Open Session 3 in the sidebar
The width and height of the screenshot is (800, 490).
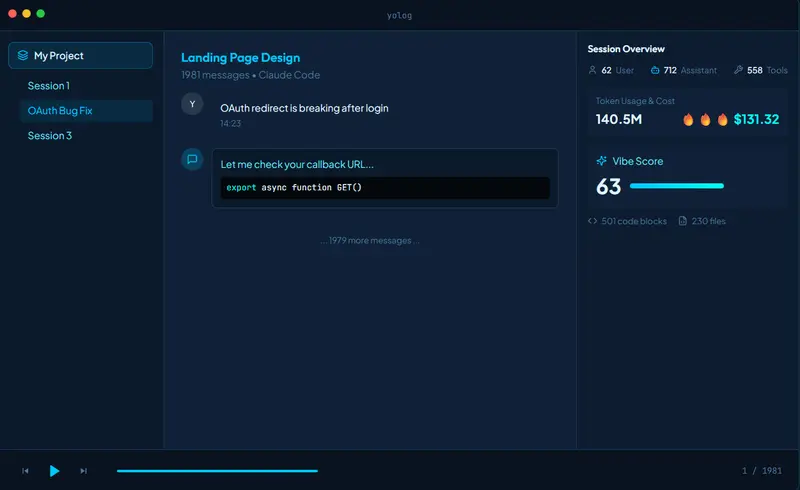coord(50,136)
